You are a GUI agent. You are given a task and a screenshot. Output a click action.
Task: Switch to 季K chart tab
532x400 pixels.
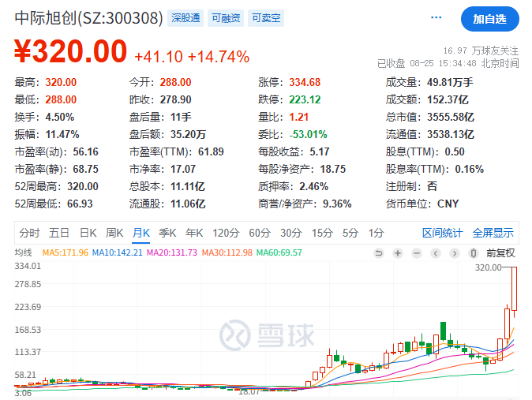pos(167,233)
